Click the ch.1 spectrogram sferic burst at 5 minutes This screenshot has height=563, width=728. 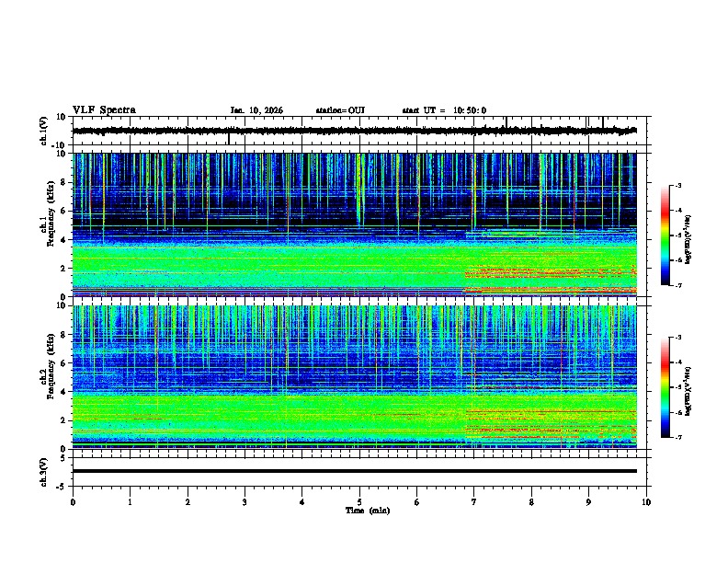tap(359, 190)
